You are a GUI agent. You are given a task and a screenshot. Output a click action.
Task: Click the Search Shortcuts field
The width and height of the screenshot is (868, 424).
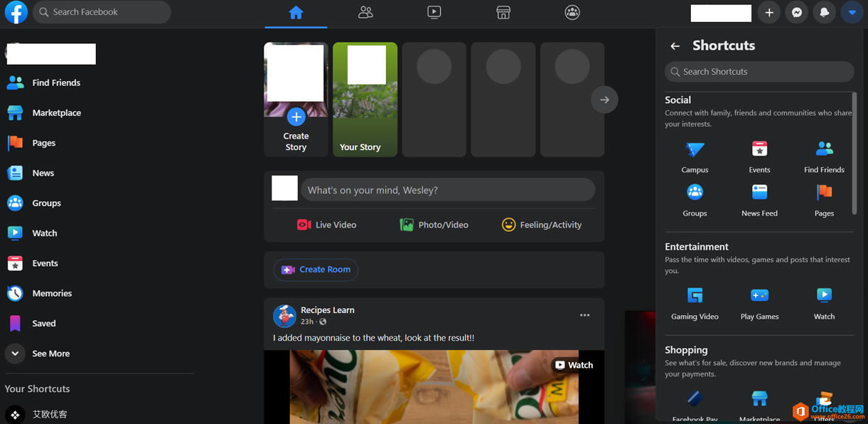[x=759, y=72]
